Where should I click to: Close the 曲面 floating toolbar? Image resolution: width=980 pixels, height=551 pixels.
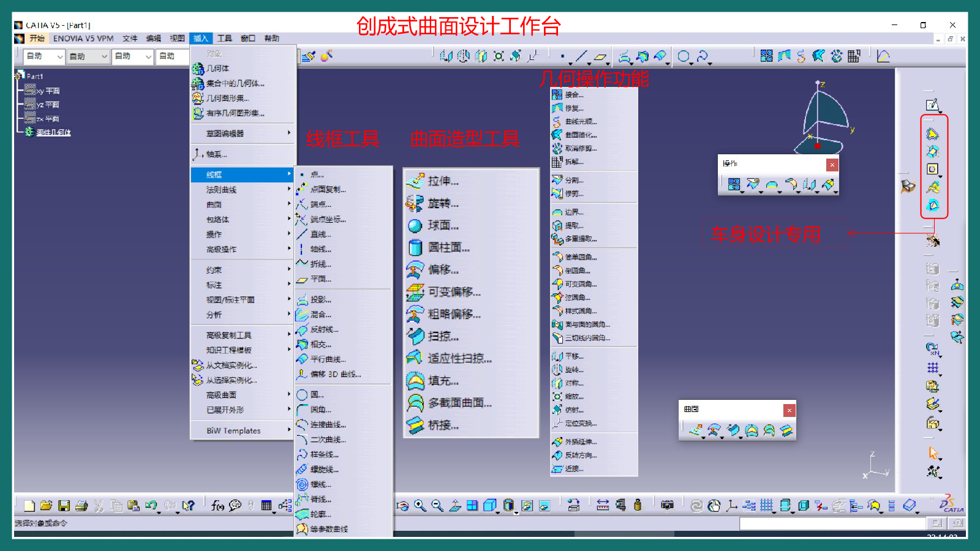pos(790,410)
